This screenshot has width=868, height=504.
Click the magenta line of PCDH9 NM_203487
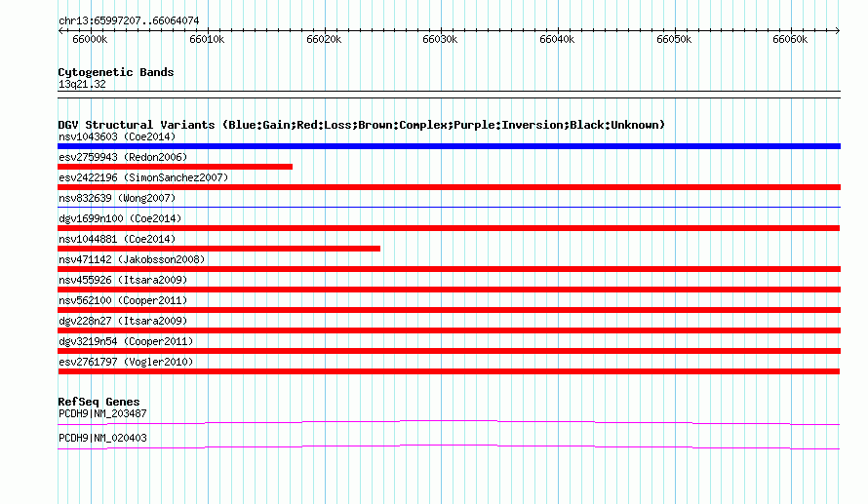(x=449, y=423)
